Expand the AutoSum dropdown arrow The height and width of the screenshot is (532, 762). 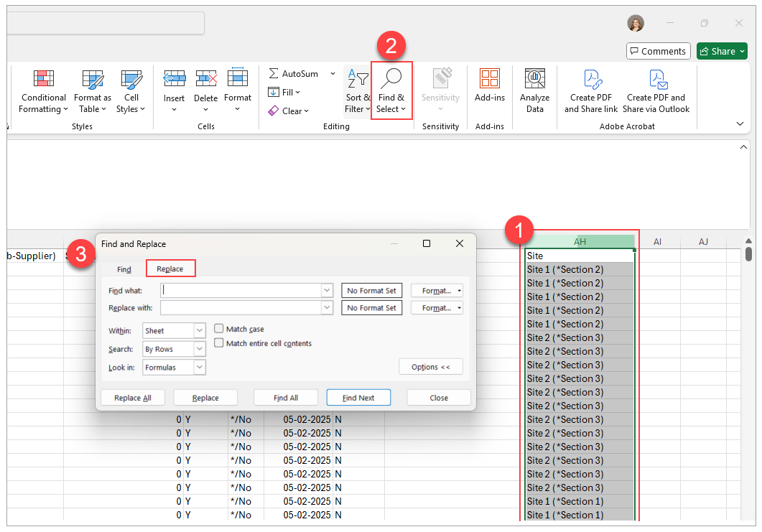(x=333, y=74)
